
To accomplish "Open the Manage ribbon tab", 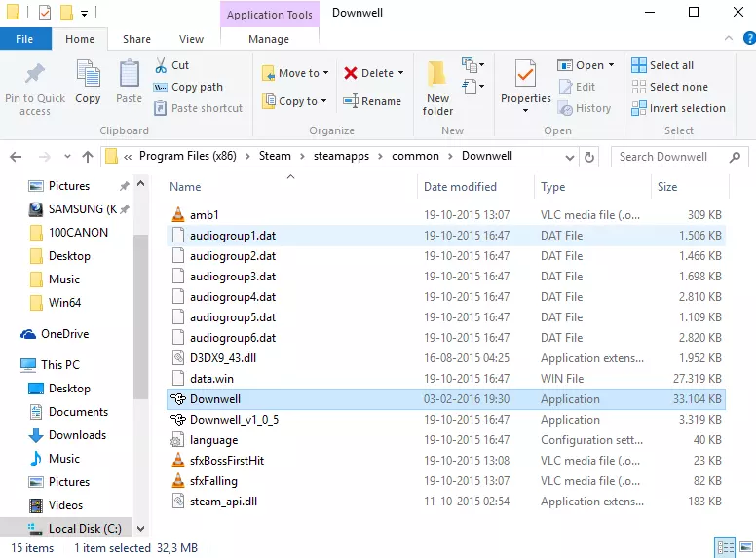I will [269, 39].
